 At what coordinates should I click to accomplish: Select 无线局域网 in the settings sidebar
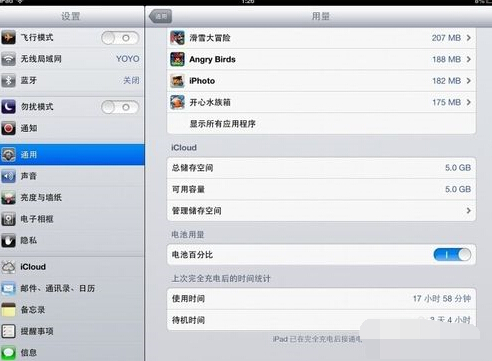pos(72,59)
